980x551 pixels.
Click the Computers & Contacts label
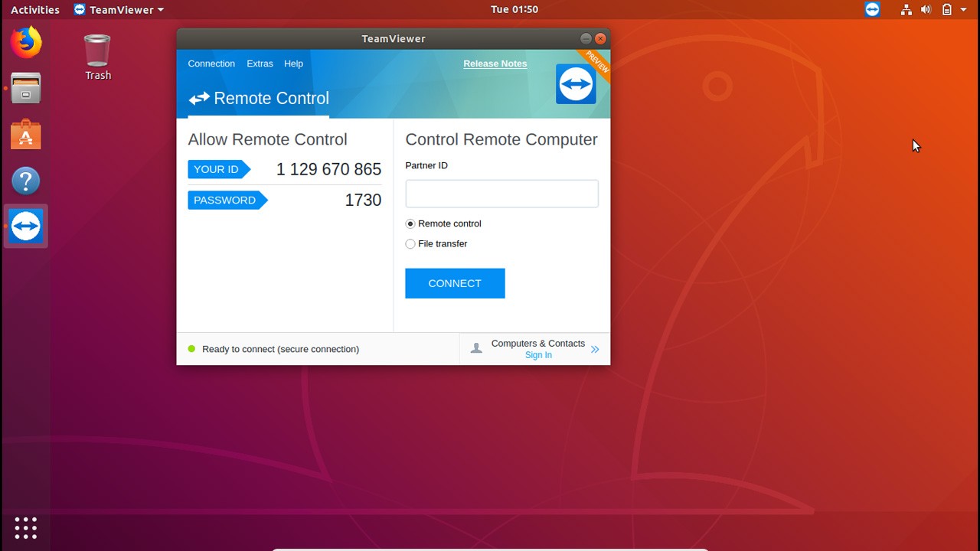click(x=538, y=344)
